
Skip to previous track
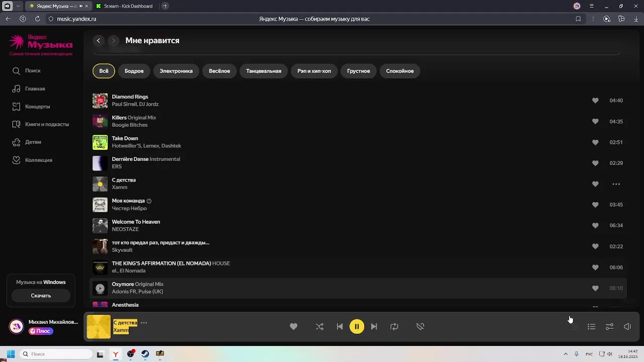(340, 327)
